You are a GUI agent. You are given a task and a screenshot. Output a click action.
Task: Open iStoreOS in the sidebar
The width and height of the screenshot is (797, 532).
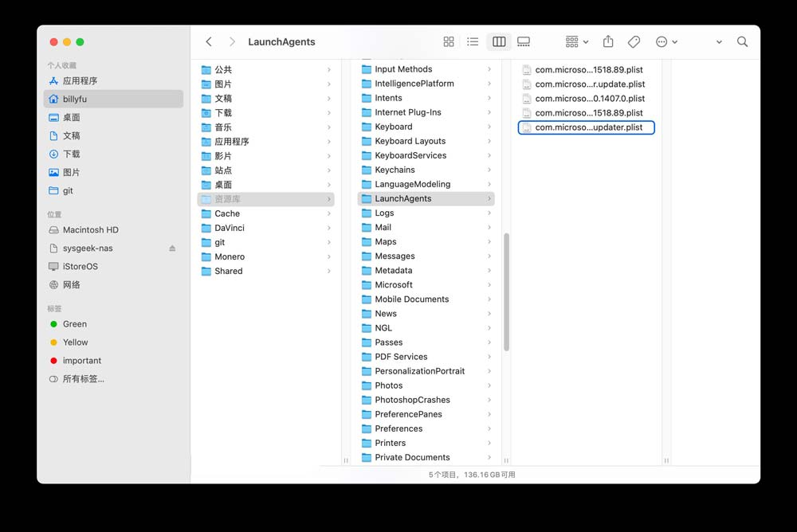tap(113, 266)
